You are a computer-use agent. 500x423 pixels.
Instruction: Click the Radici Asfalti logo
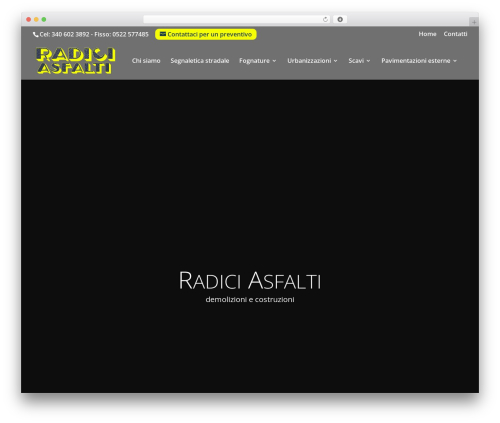tap(76, 61)
